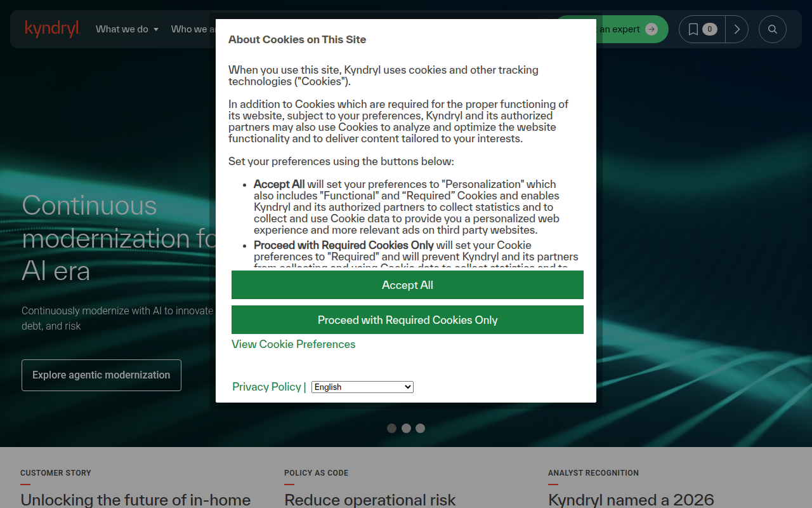Select the first carousel dot
The image size is (812, 508).
[391, 428]
